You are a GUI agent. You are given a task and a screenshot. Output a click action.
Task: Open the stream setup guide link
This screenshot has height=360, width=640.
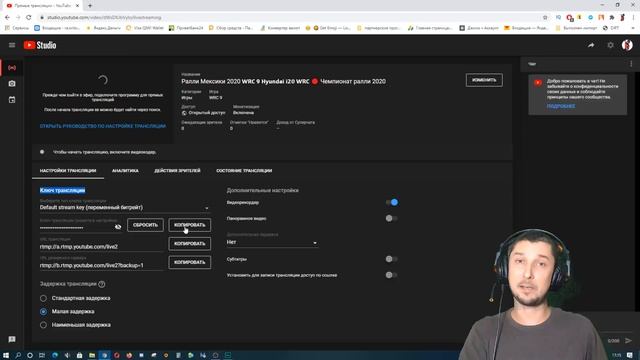[103, 126]
